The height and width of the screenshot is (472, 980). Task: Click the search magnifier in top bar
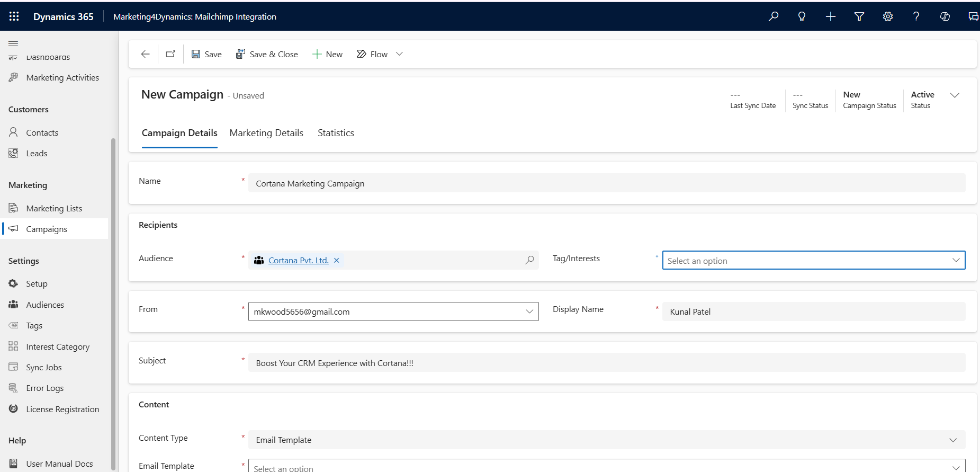(774, 16)
